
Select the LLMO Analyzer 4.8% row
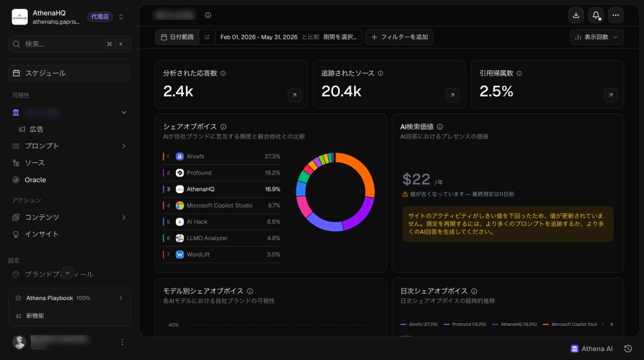pos(222,238)
